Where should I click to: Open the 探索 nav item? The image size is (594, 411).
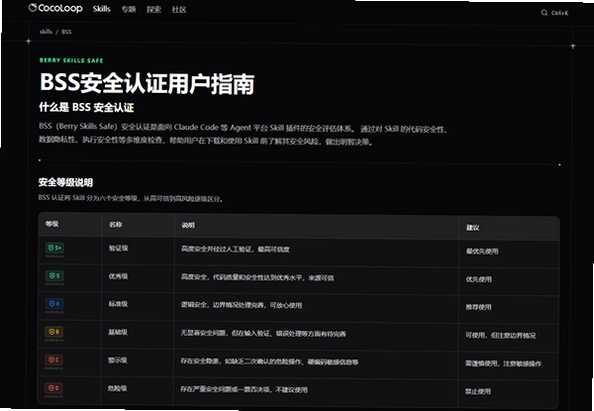tap(154, 9)
